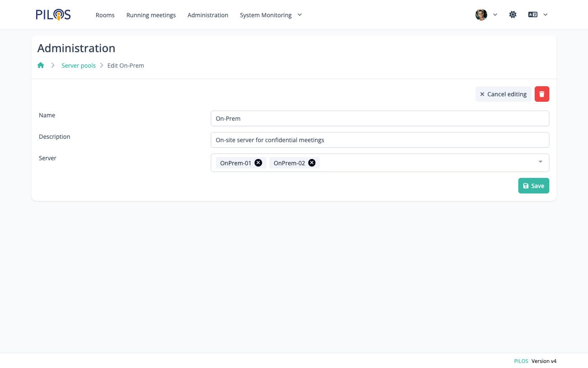Click the PILOS link in footer
588x368 pixels.
pos(521,361)
